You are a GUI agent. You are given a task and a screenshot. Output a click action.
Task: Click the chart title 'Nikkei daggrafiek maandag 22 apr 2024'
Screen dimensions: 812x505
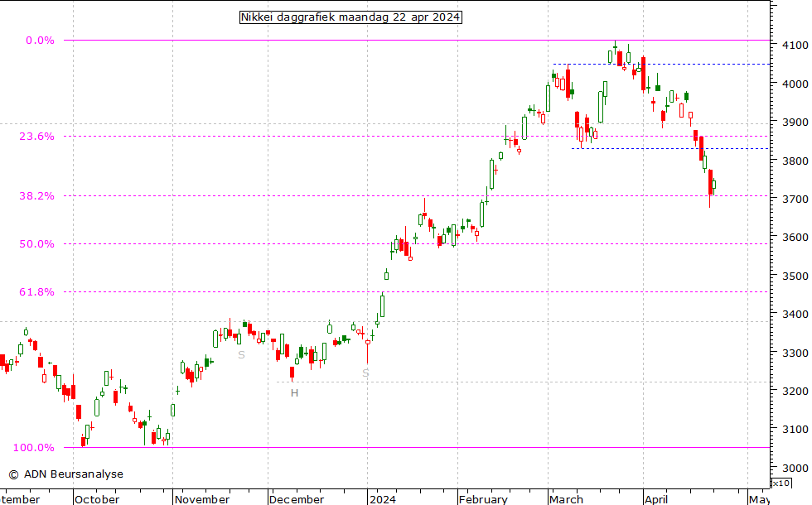[350, 17]
